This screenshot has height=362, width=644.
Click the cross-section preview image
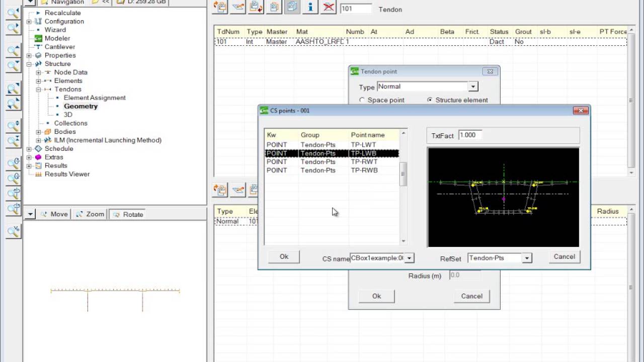[x=503, y=197]
